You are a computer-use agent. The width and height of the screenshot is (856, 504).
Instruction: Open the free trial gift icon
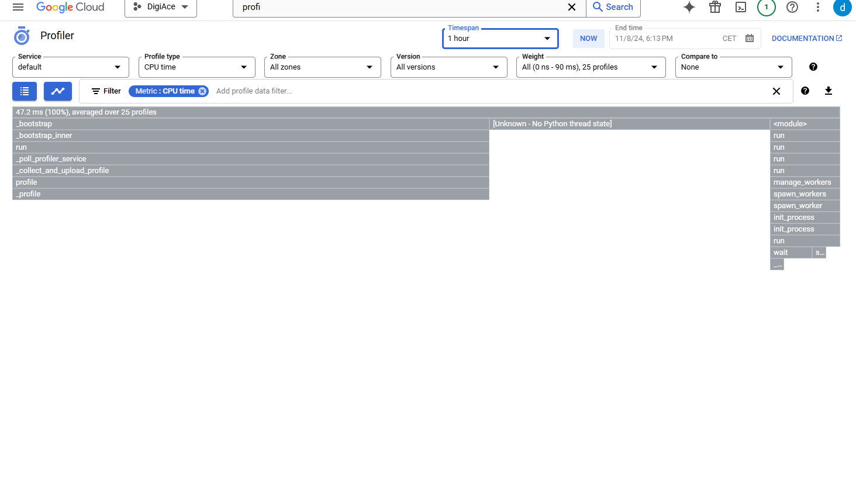[x=715, y=7]
